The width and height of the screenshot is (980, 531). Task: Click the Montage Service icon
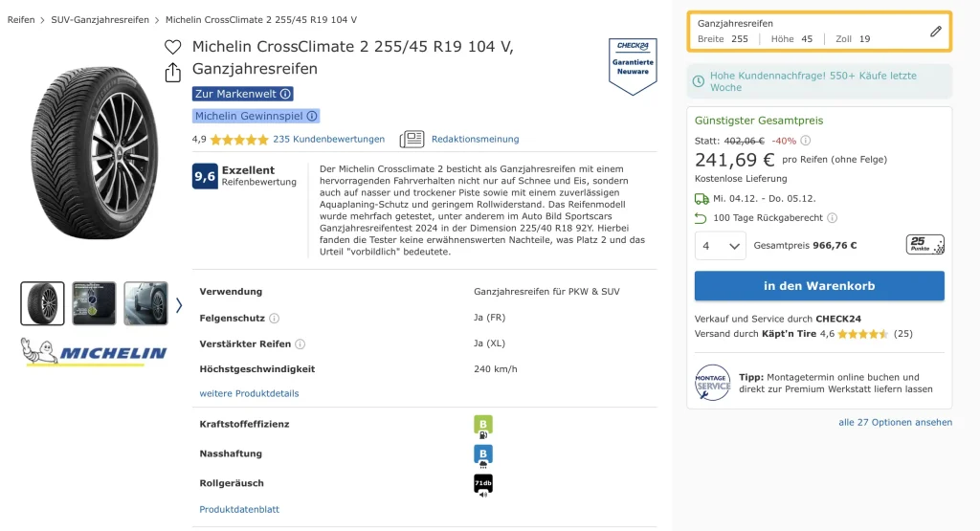712,383
